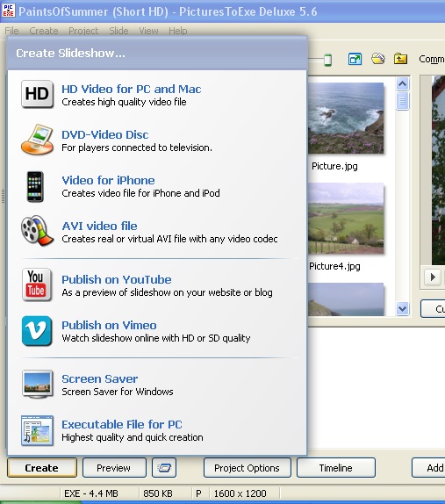Click the P status bar entry
445x504 pixels.
(x=198, y=493)
